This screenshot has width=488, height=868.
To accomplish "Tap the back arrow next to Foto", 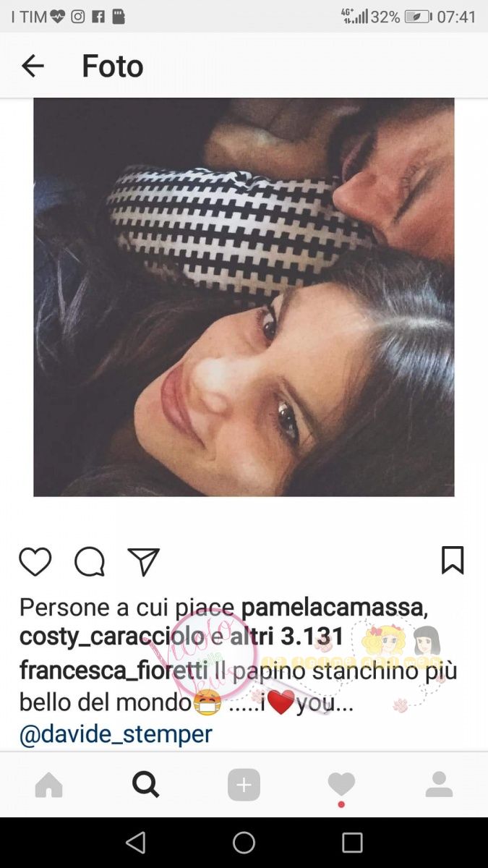I will tap(33, 66).
